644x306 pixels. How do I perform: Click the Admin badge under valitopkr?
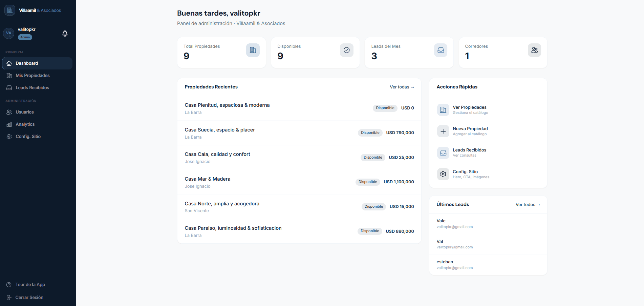pos(25,37)
